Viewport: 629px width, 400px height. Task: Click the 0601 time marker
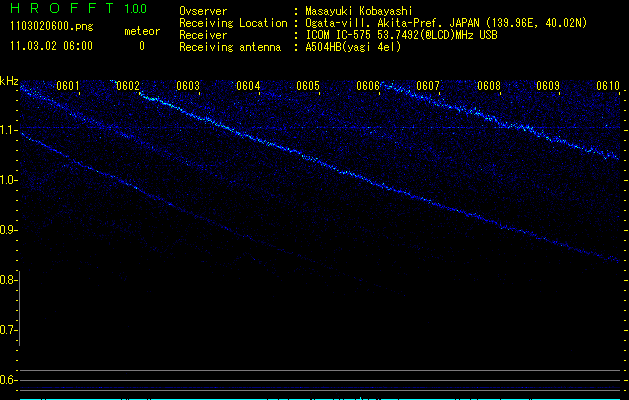(x=67, y=86)
